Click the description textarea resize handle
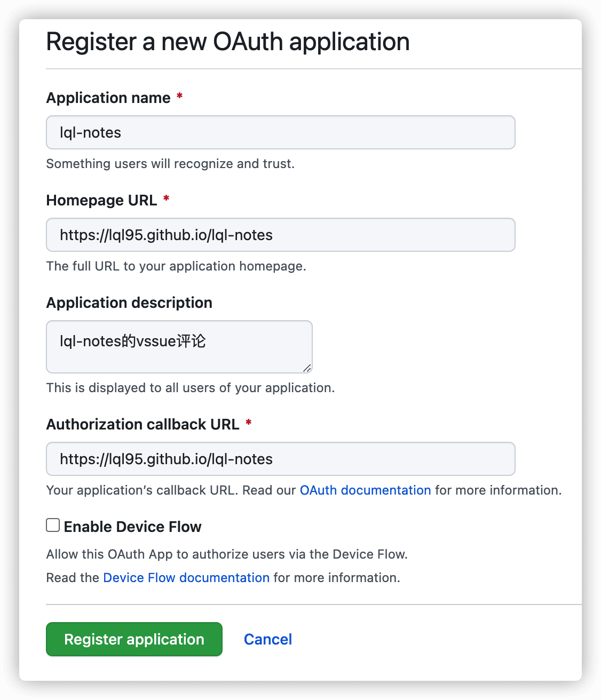Image resolution: width=601 pixels, height=700 pixels. pos(307,368)
